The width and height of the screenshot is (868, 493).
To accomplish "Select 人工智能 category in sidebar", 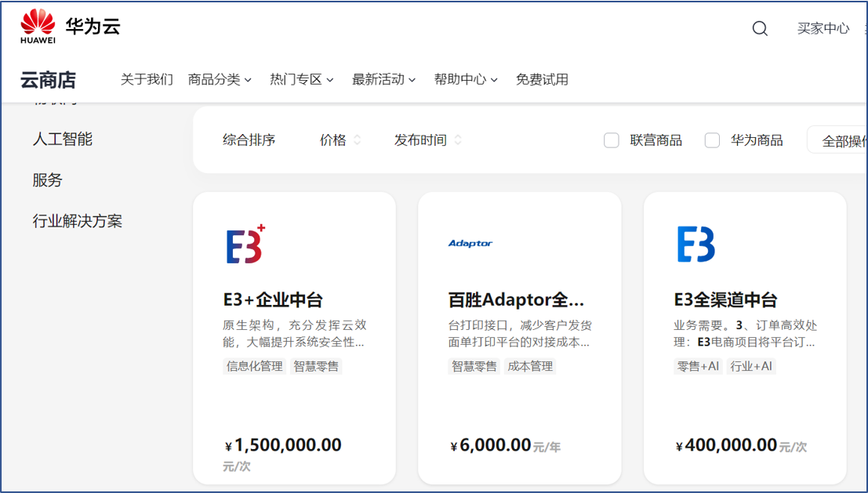I will (x=63, y=139).
